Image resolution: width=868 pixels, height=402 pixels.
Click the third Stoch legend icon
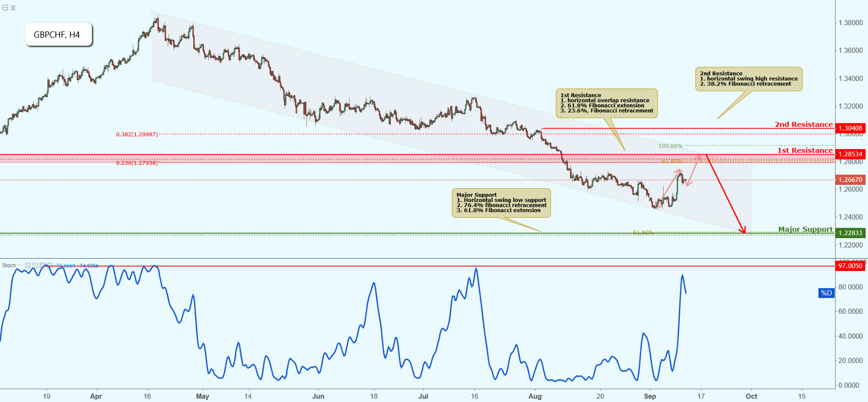42,265
